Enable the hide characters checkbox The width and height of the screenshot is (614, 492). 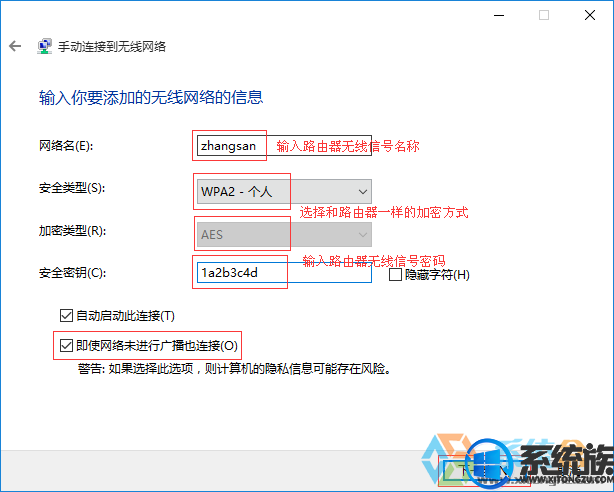(395, 274)
